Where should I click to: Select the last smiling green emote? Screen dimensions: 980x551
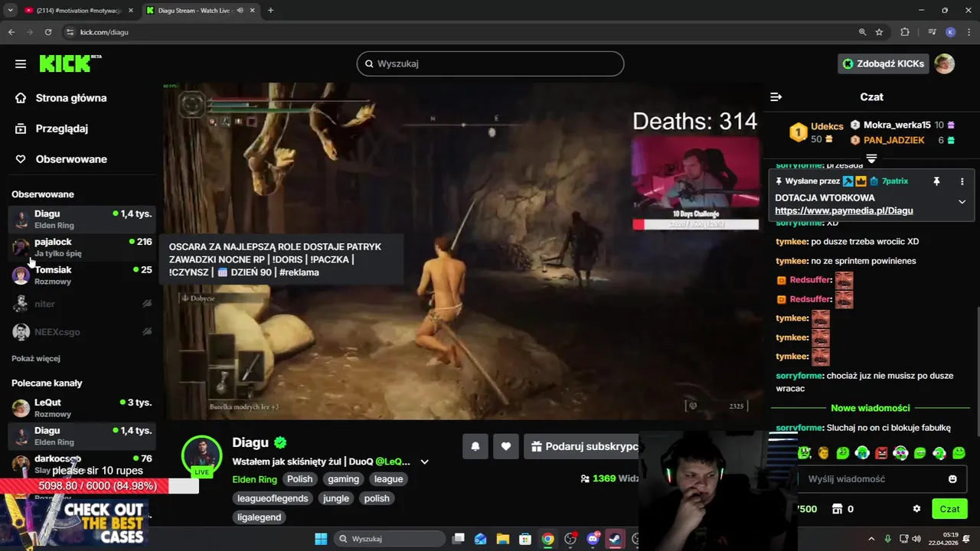coord(959,453)
